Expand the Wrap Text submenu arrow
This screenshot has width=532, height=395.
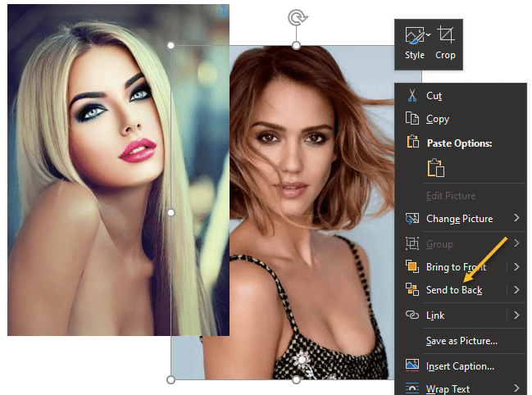point(516,388)
